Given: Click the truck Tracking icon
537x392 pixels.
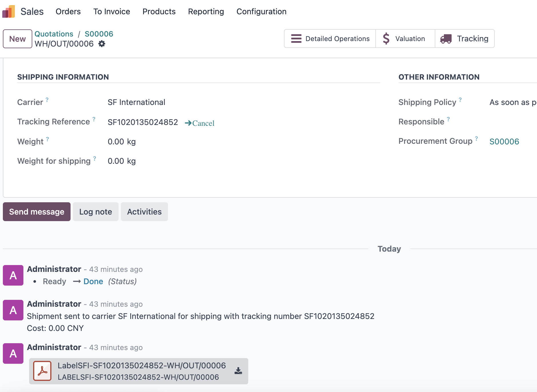Looking at the screenshot, I should 446,39.
